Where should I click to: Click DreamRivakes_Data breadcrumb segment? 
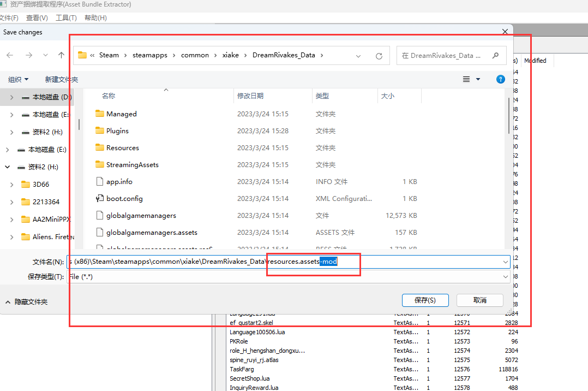(284, 55)
